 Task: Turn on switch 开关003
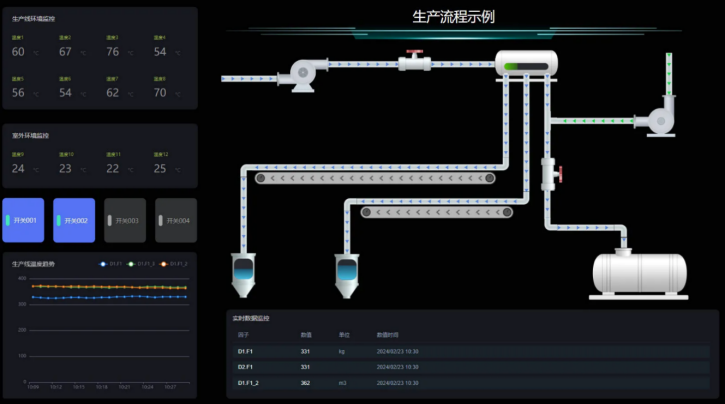[x=126, y=220]
